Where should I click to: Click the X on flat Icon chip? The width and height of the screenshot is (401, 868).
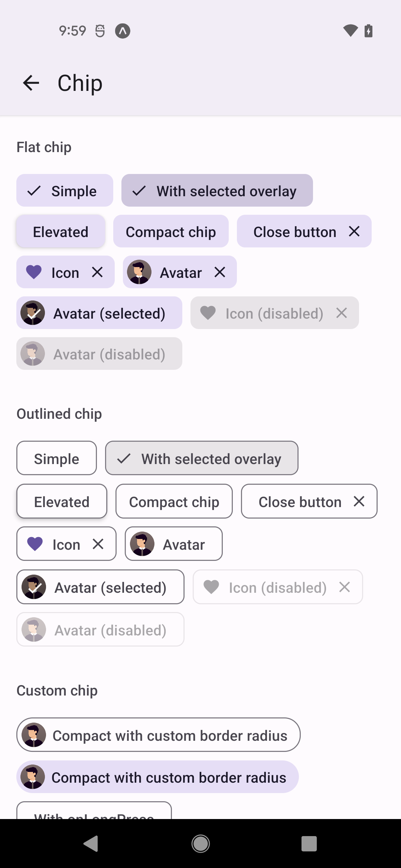(x=97, y=272)
